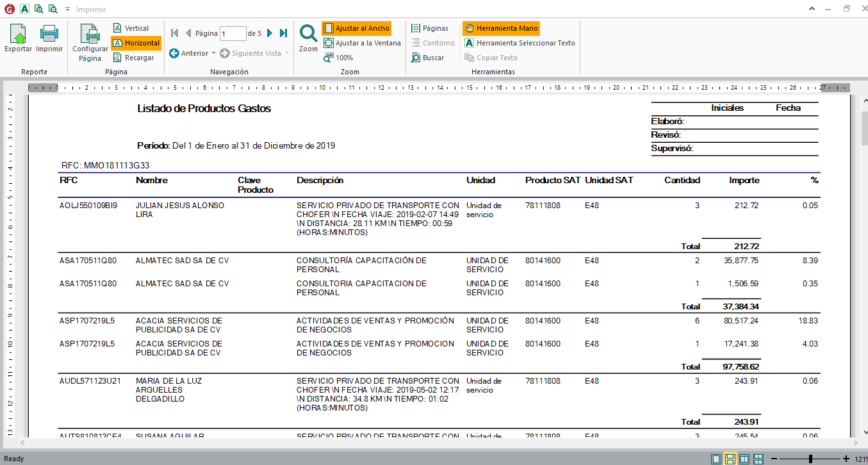868x465 pixels.
Task: Click the page number input field
Action: click(x=233, y=33)
